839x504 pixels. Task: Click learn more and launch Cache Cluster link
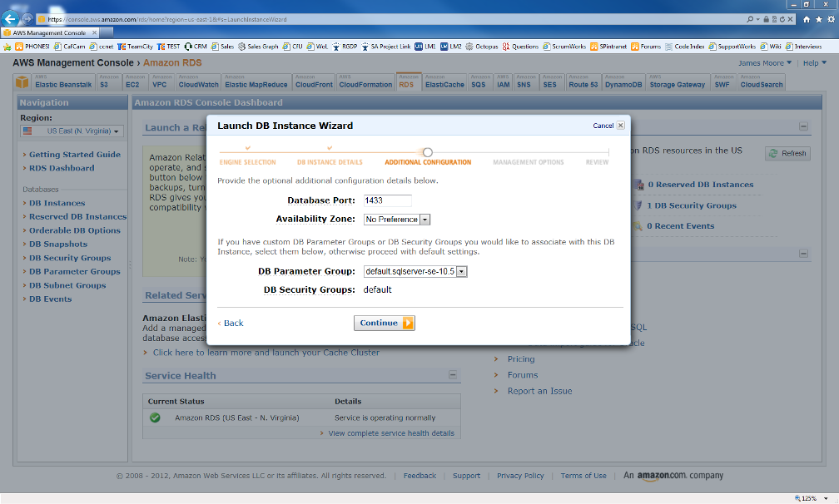[266, 353]
